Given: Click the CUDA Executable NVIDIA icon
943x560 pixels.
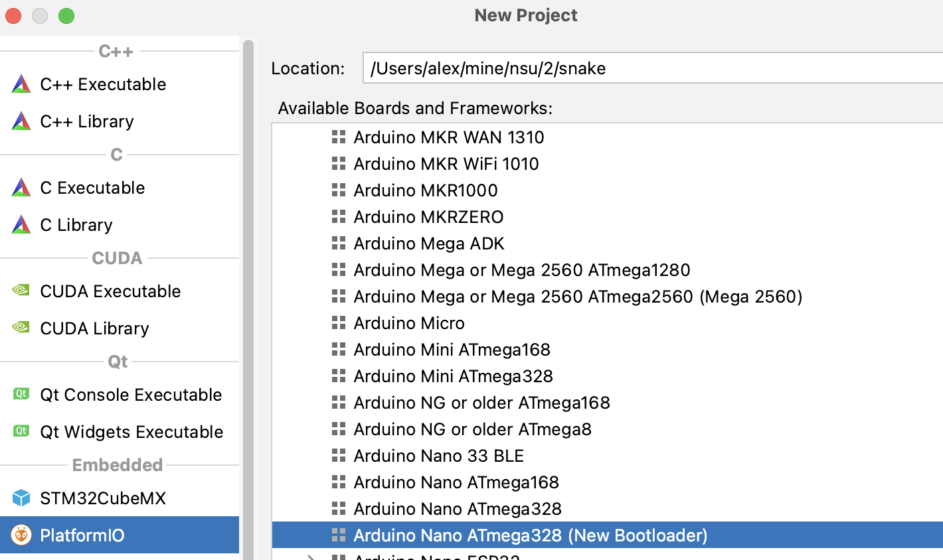Looking at the screenshot, I should coord(21,291).
